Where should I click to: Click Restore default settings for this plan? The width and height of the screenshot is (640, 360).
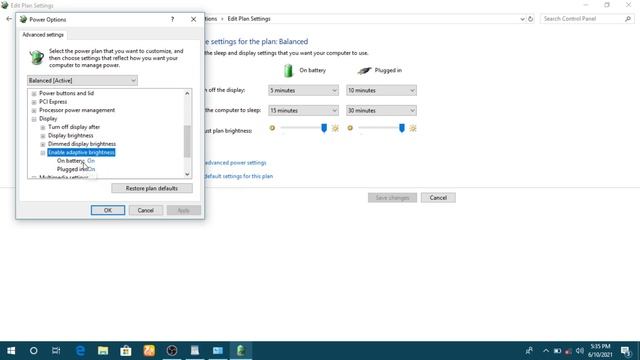coord(239,176)
